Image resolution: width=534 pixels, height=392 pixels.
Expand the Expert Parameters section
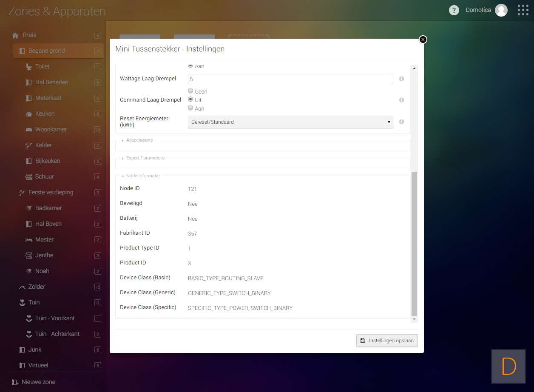[x=145, y=158]
